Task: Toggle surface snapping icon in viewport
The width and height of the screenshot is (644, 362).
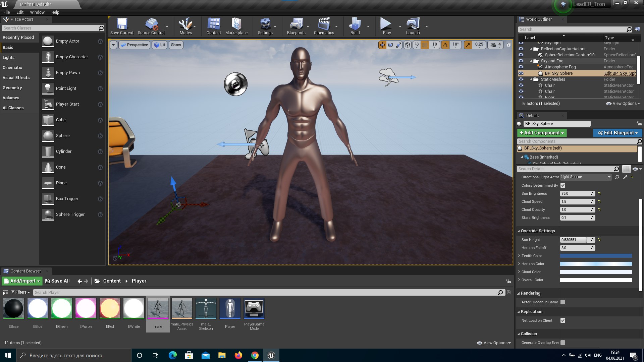Action: click(417, 45)
